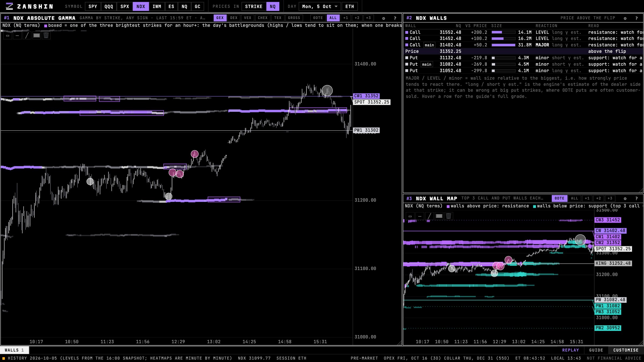This screenshot has width=644, height=362.
Task: Select small rectangle draw tool in Absolute Gamma chart
Action: [8, 35]
